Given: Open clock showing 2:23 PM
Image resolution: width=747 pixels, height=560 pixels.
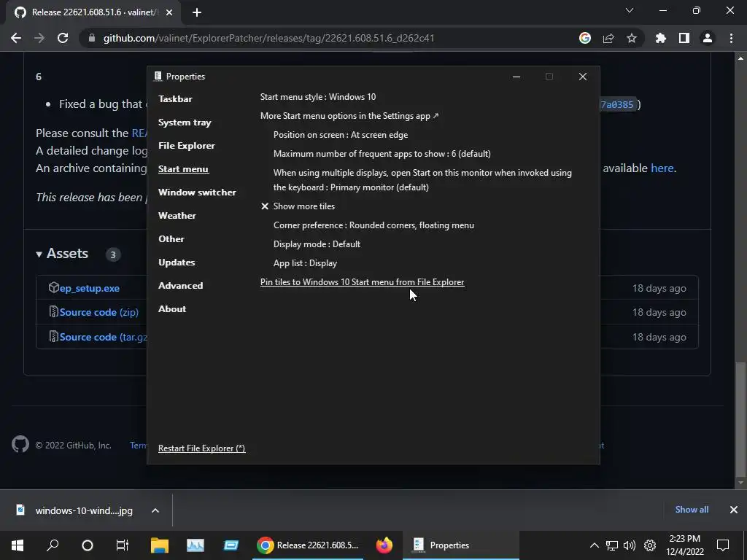Looking at the screenshot, I should (684, 545).
